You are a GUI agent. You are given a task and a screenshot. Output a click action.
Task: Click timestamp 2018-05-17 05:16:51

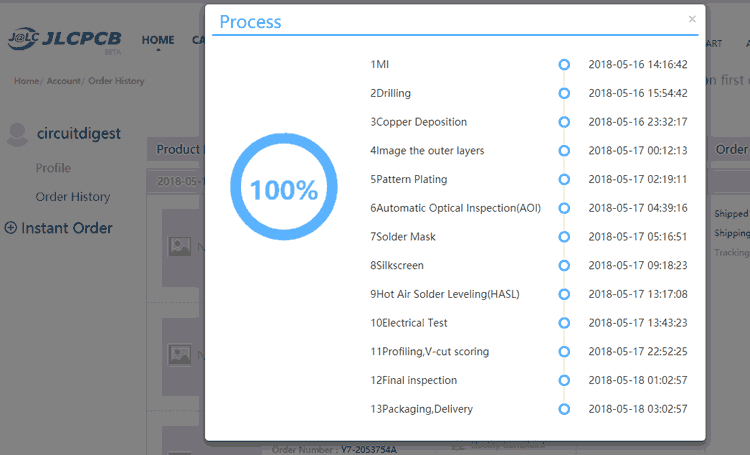point(638,237)
